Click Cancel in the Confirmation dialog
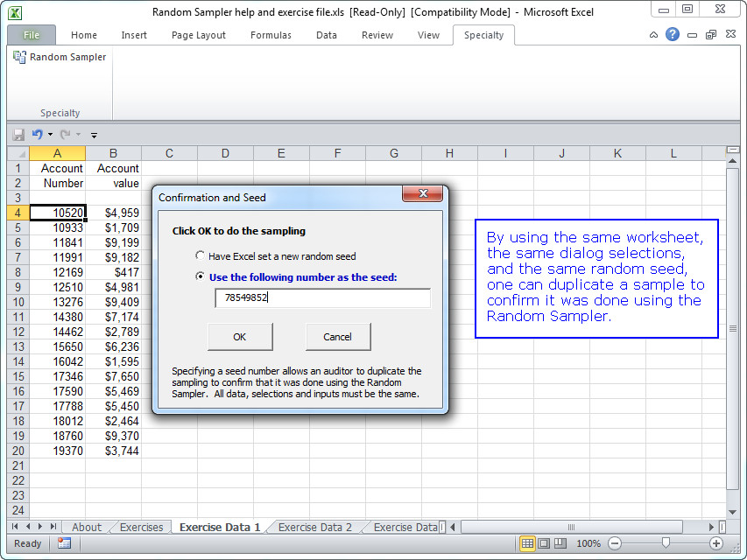 [x=337, y=337]
